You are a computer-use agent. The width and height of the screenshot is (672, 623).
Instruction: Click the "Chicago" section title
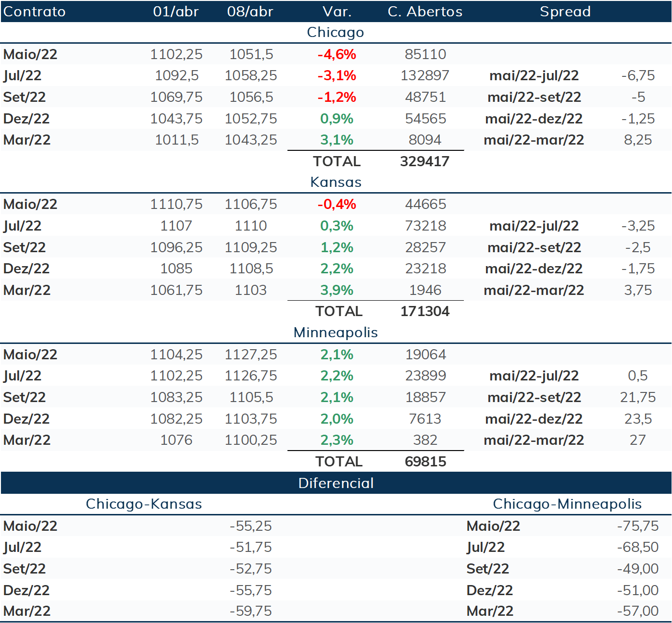336,32
